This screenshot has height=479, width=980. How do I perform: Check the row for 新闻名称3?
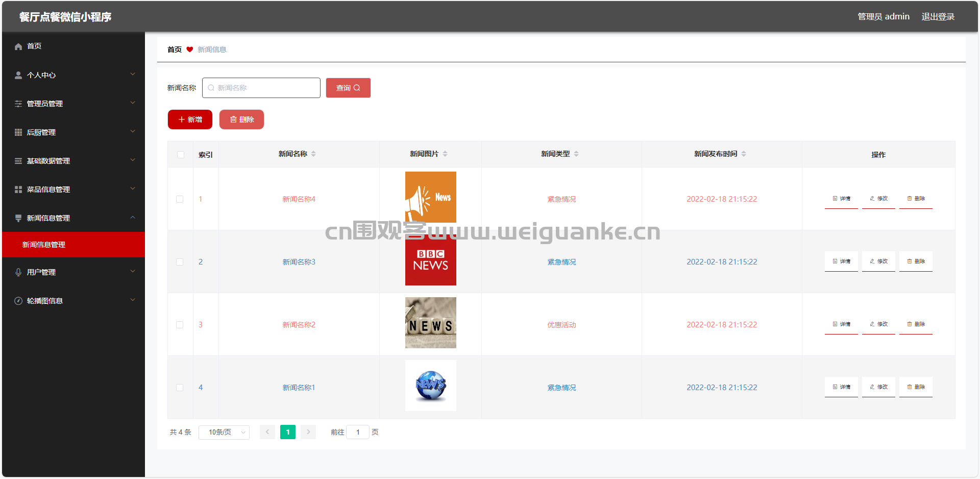click(180, 262)
